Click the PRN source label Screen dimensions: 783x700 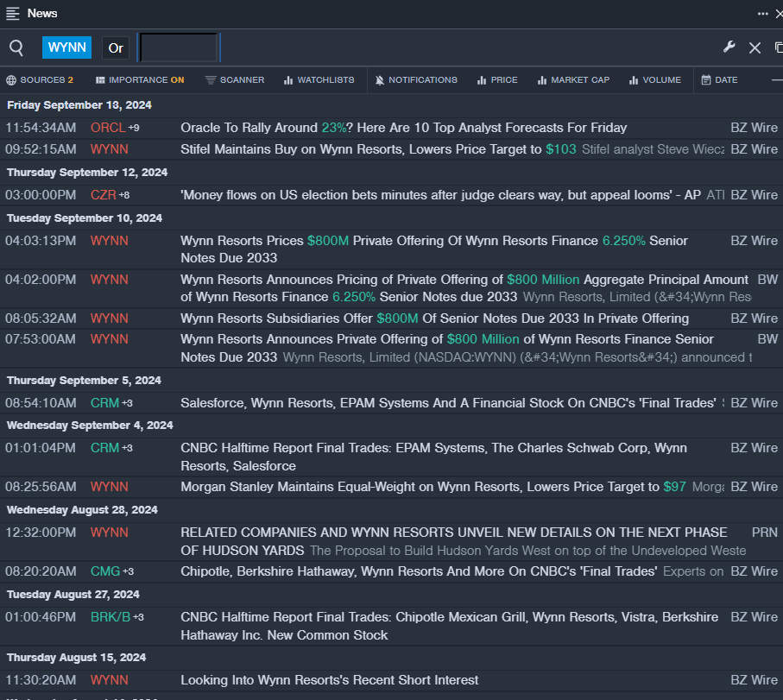(x=765, y=533)
